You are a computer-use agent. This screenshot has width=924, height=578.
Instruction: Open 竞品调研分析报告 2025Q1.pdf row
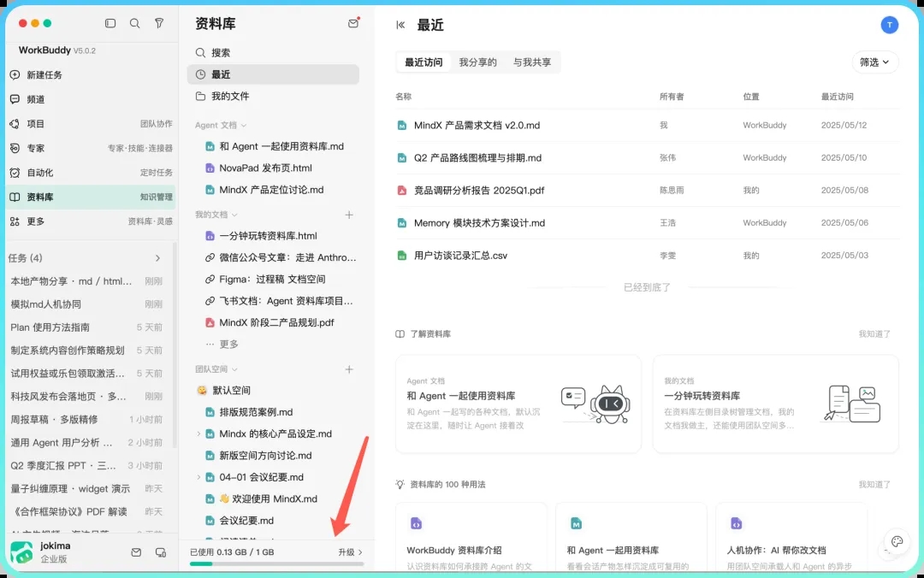pos(647,191)
